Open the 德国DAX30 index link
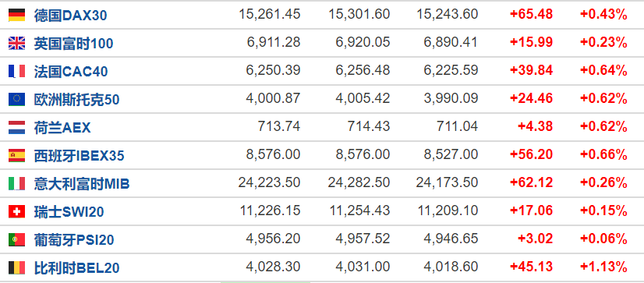Image resolution: width=644 pixels, height=283 pixels. tap(71, 16)
